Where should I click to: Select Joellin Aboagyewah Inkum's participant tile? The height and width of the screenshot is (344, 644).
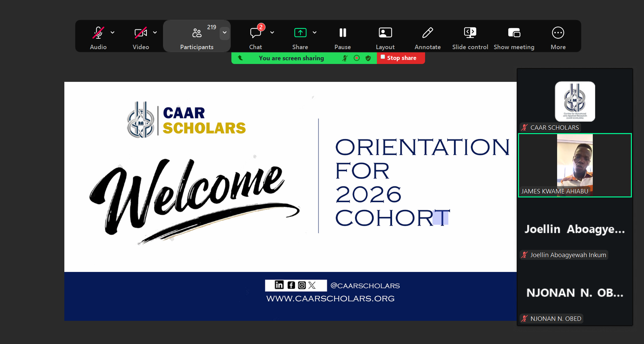coord(575,229)
